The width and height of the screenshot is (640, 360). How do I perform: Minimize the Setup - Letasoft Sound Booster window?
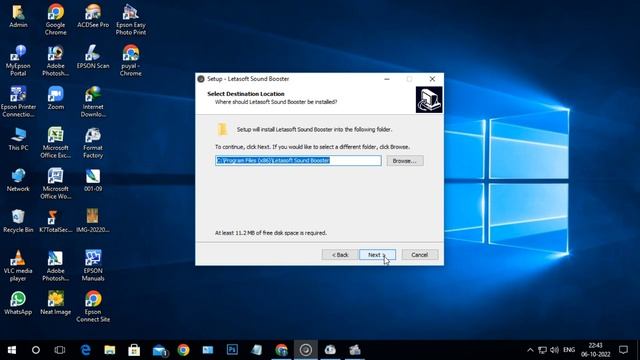(387, 79)
